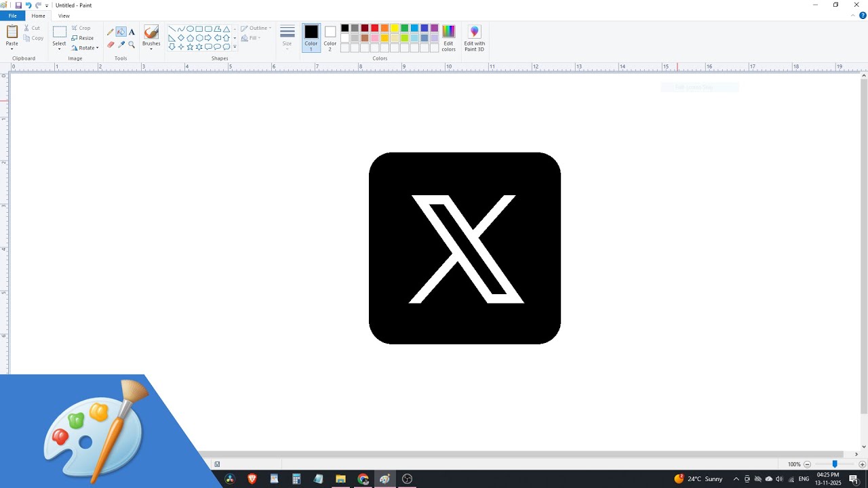This screenshot has width=868, height=488.
Task: Click the Redo arrow in the title bar
Action: click(x=39, y=5)
